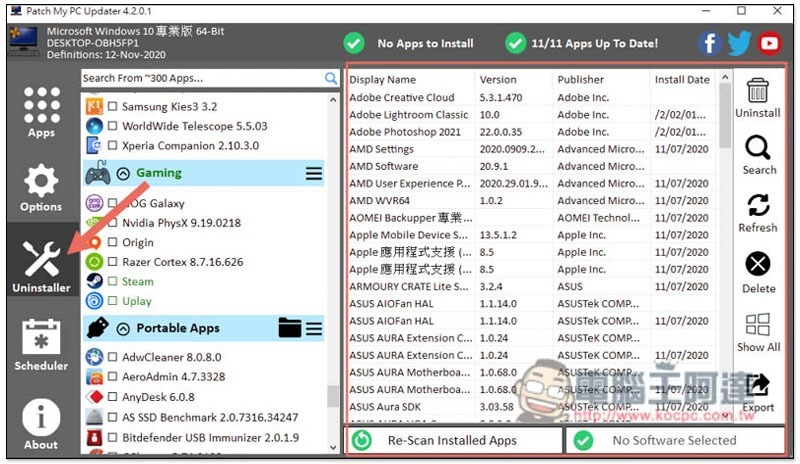Select the Uninstaller tab in sidebar
Viewport: 800px width, 464px height.
[x=41, y=266]
